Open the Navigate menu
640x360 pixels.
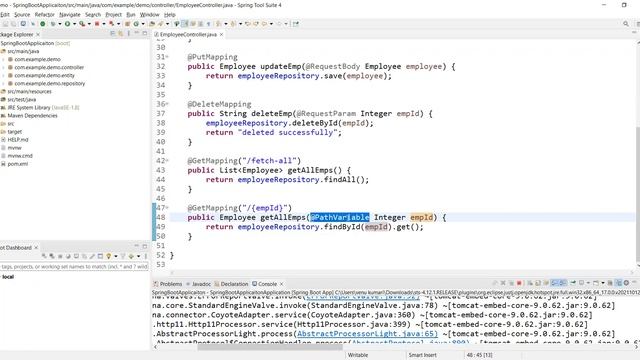tap(70, 14)
